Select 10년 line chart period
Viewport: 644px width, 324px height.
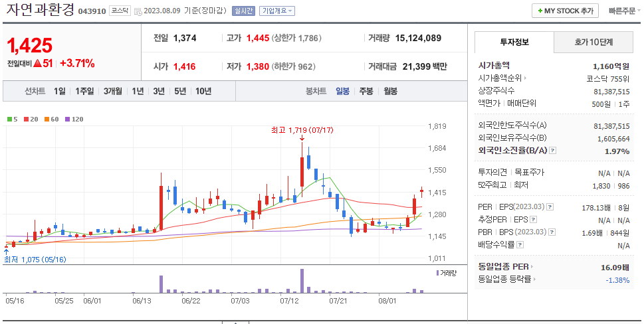point(203,91)
